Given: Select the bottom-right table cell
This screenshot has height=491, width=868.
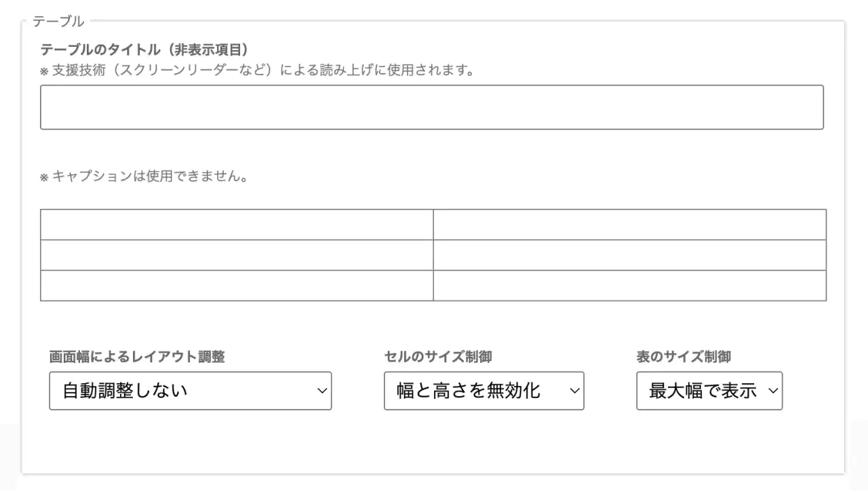Looking at the screenshot, I should 629,286.
